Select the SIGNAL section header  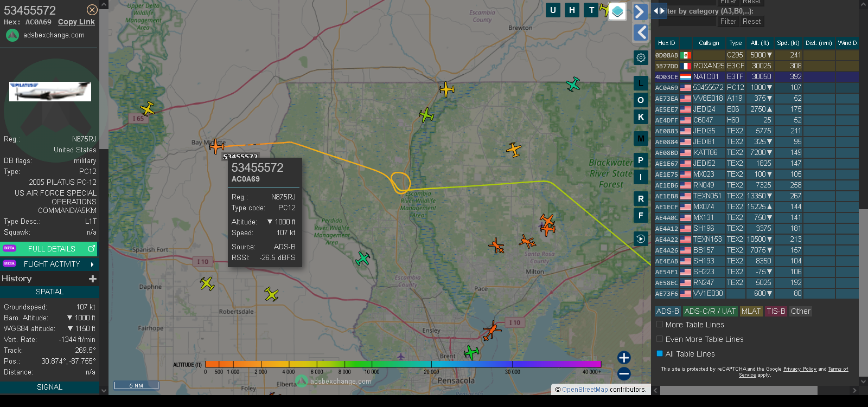[x=49, y=387]
